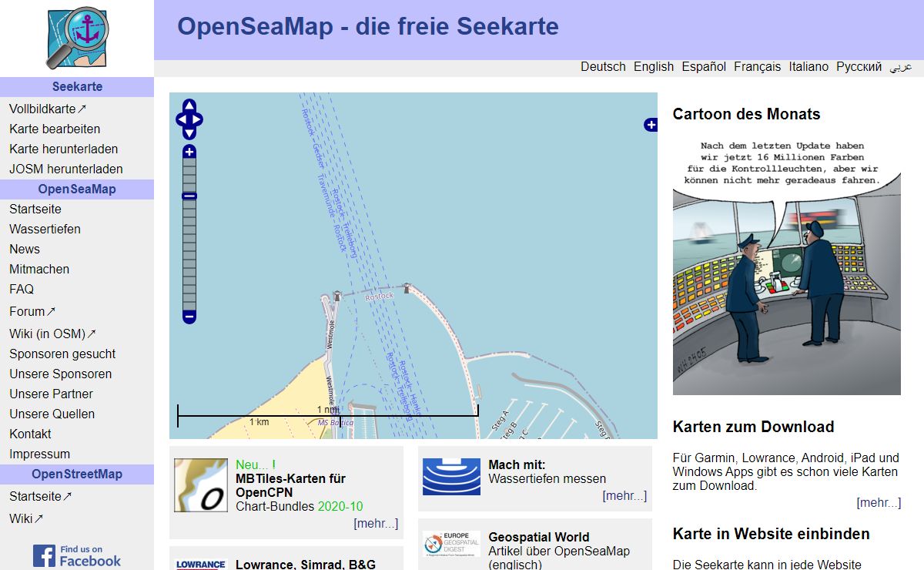Viewport: 924px width, 570px height.
Task: Switch language to Arabic
Action: tap(901, 67)
